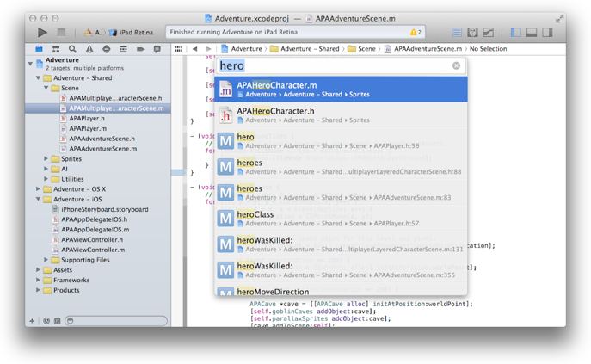This screenshot has width=591, height=364.
Task: Collapse the Adventure - Shared group
Action: (x=38, y=78)
